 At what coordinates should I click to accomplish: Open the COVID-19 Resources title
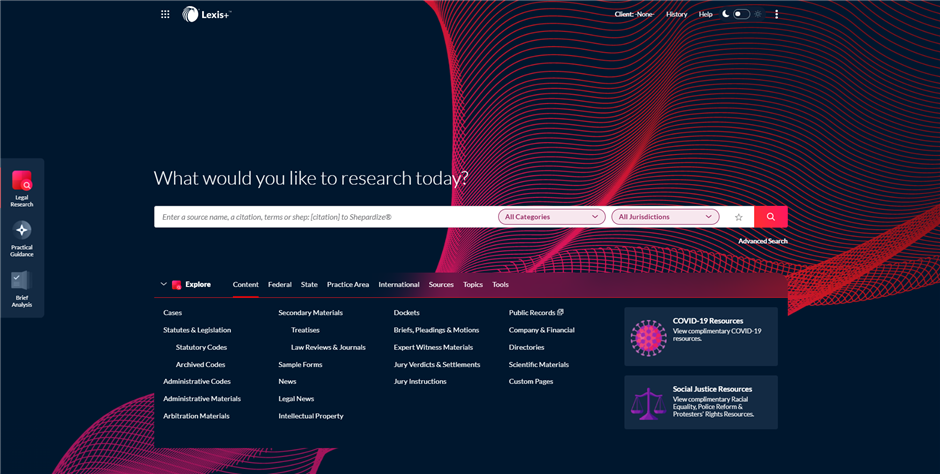point(708,321)
